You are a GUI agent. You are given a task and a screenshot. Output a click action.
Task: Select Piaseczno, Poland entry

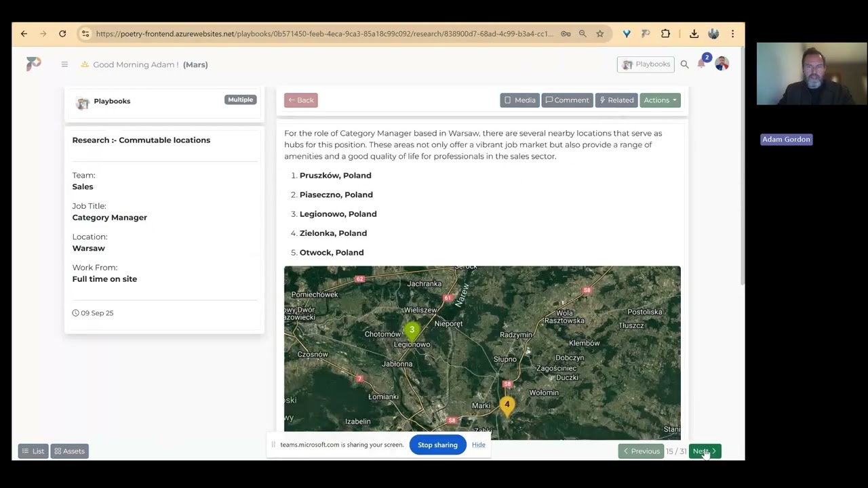pyautogui.click(x=336, y=195)
